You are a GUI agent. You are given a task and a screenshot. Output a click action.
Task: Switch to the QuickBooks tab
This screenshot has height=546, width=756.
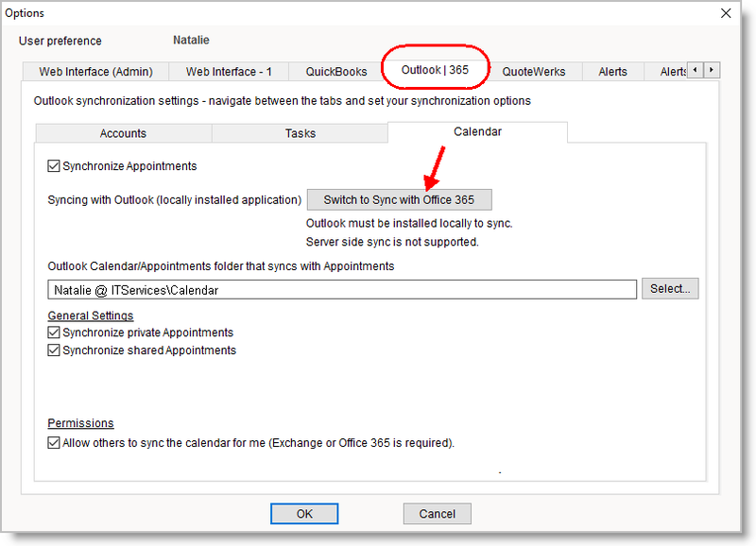[335, 71]
